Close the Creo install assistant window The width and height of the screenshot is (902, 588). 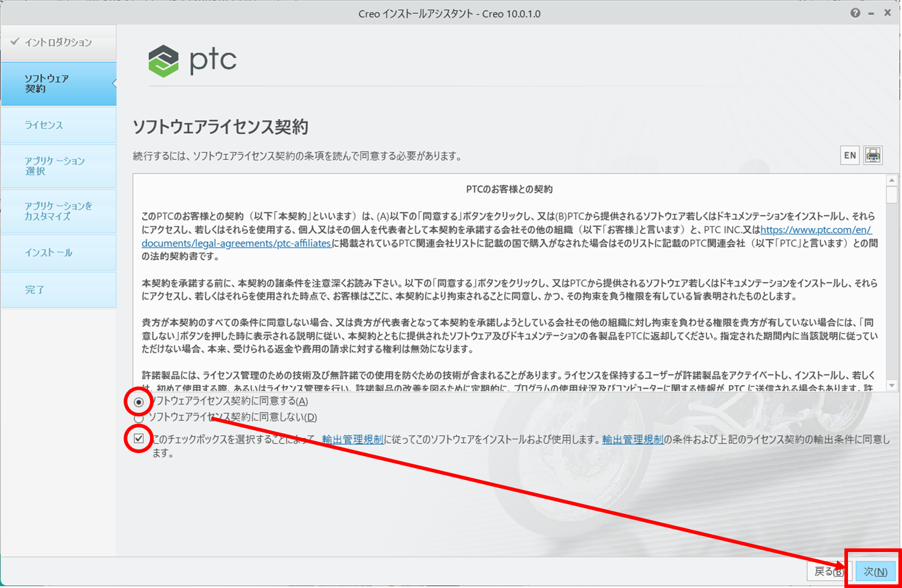point(888,13)
